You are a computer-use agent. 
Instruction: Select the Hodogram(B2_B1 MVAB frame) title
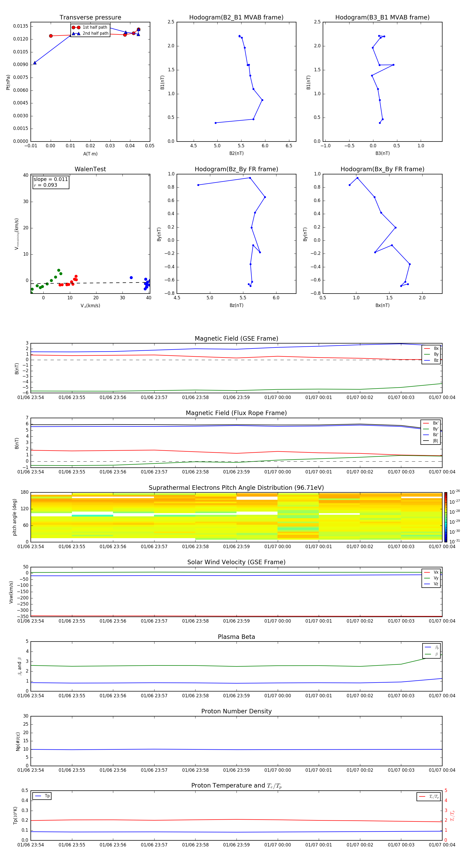(236, 17)
